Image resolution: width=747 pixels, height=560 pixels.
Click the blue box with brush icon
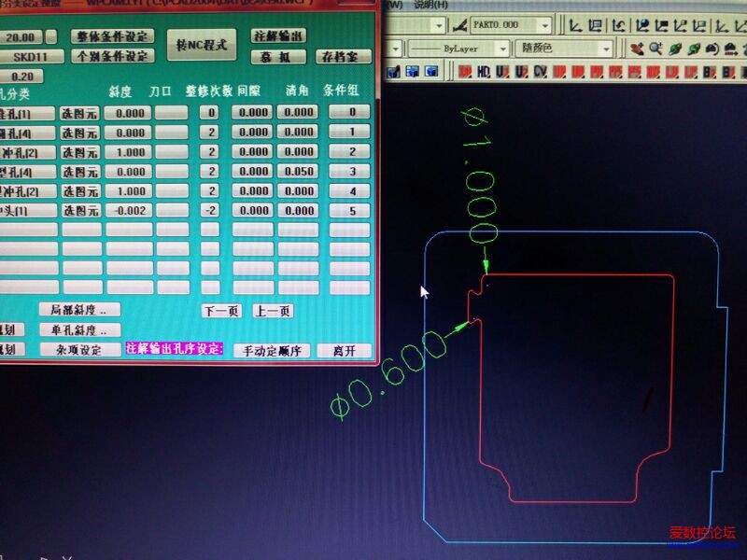click(x=394, y=72)
